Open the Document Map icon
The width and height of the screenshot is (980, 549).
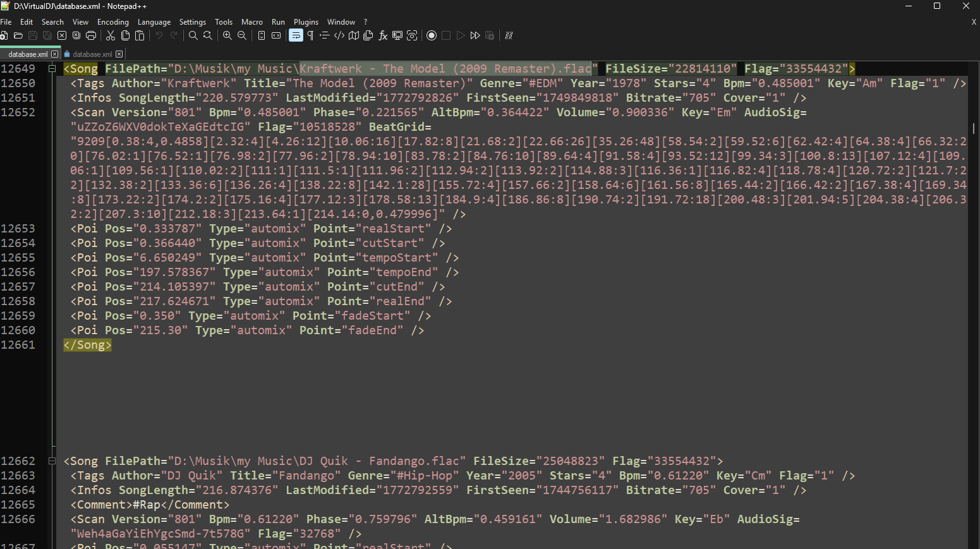pos(354,36)
